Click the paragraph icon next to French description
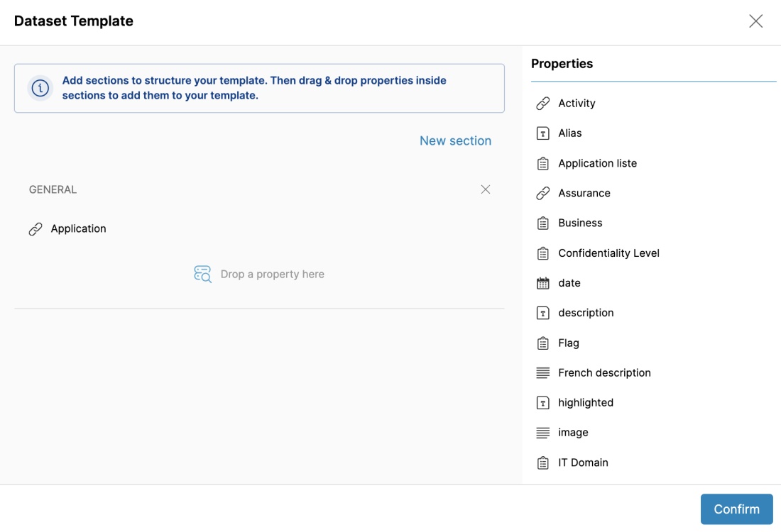 click(x=543, y=373)
